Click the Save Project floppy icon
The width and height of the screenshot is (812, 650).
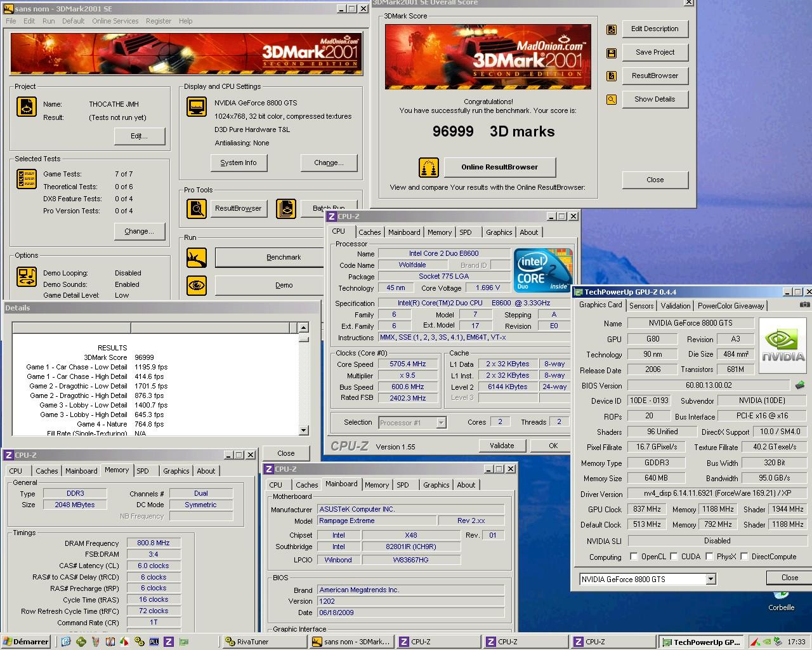pyautogui.click(x=612, y=53)
